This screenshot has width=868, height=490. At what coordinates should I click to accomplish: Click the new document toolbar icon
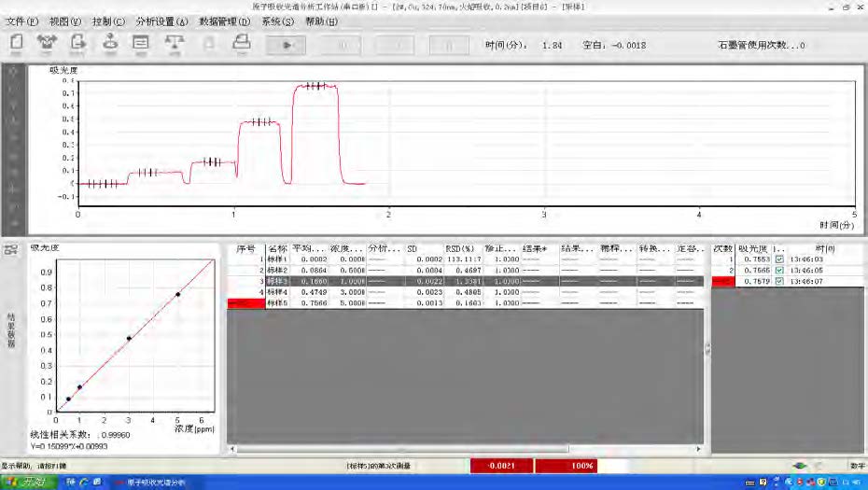pyautogui.click(x=17, y=42)
